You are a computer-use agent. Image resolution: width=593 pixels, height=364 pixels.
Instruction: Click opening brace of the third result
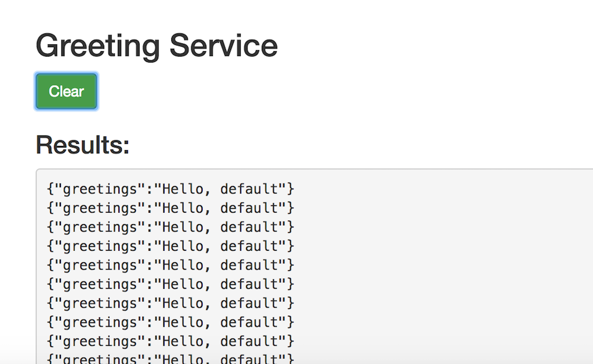(x=50, y=227)
